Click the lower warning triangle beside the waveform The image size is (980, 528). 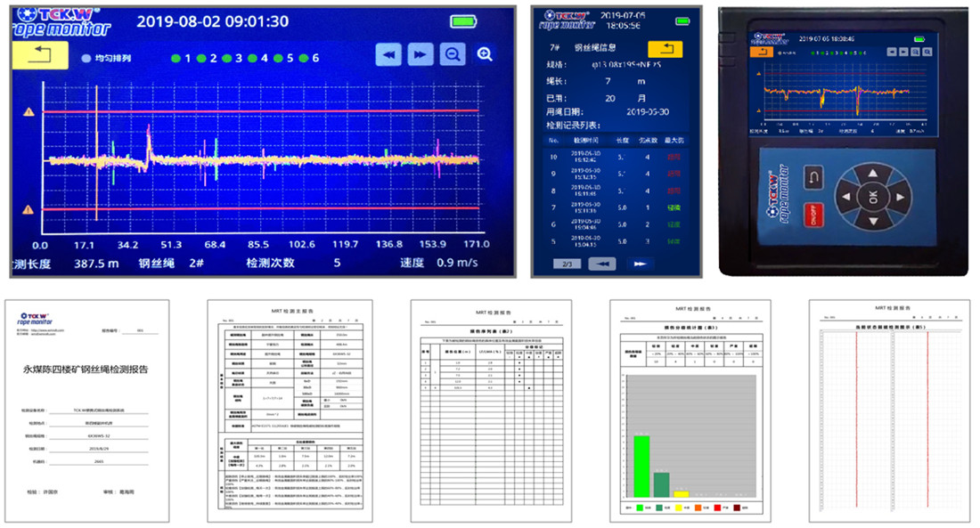[29, 209]
